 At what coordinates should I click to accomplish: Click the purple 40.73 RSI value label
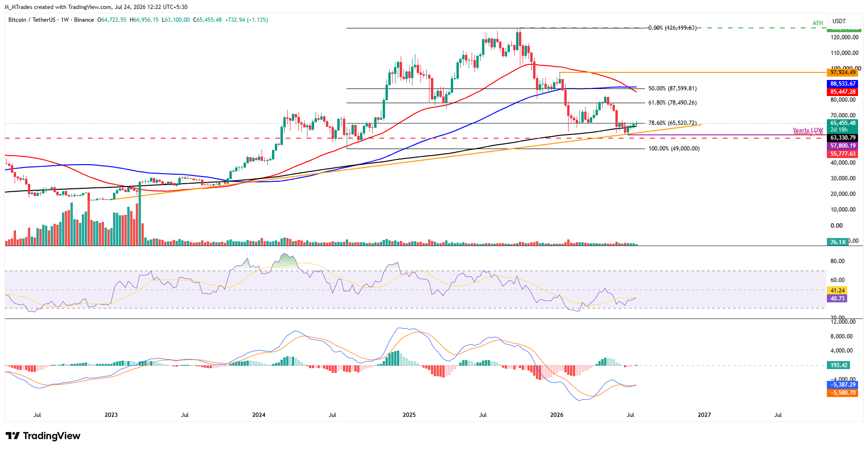tap(837, 299)
